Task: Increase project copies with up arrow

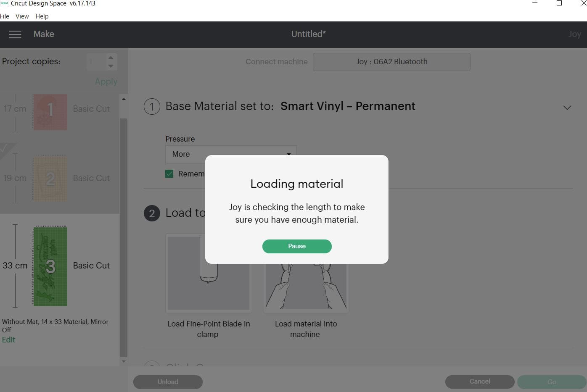Action: [111, 58]
